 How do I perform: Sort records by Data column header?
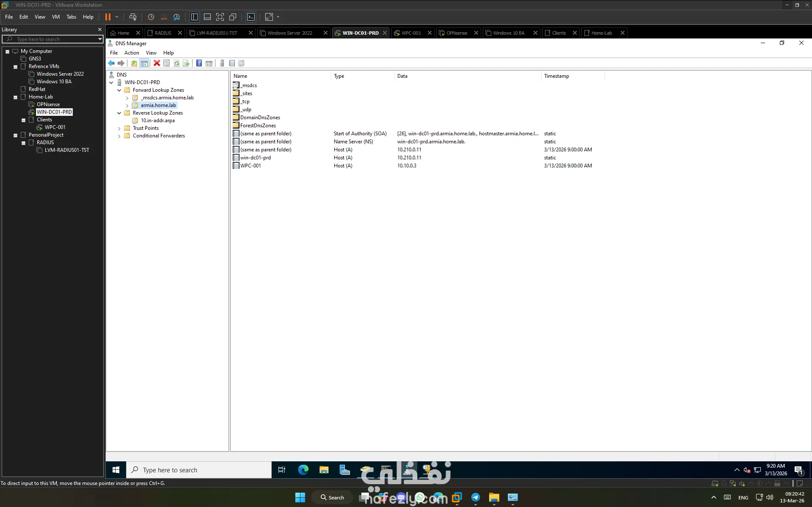click(468, 76)
